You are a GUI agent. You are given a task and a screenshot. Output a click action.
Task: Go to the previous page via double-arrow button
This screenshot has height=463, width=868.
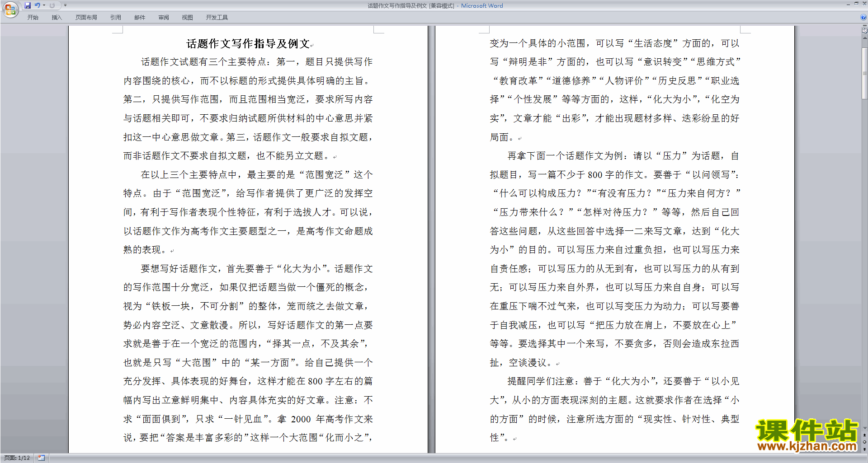click(x=864, y=435)
